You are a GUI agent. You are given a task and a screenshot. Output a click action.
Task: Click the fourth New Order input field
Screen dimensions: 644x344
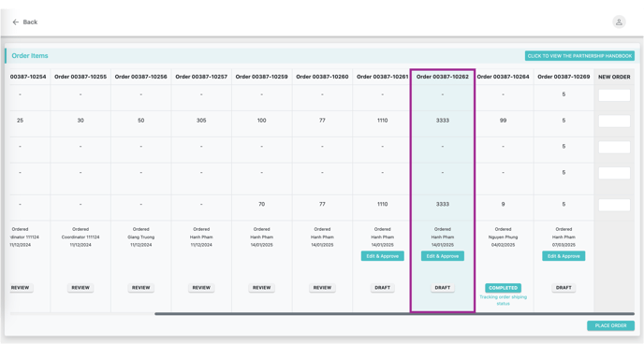tap(614, 173)
